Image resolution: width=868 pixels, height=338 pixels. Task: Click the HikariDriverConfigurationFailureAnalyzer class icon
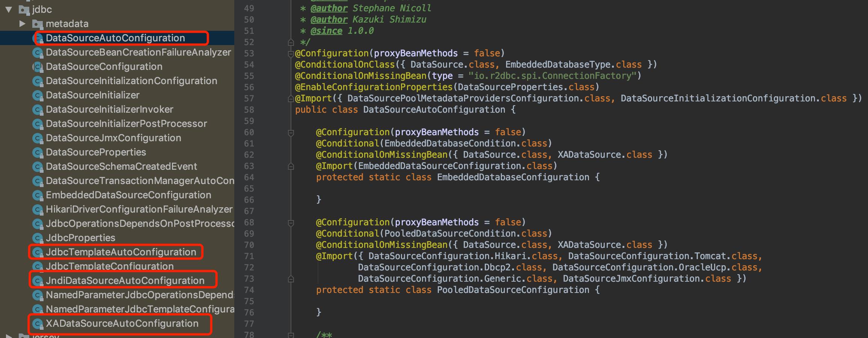38,210
